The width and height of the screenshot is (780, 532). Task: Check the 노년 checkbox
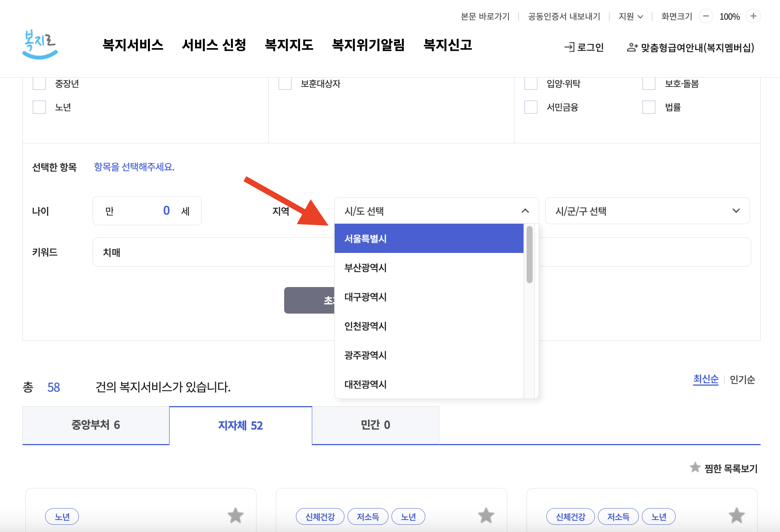(x=39, y=107)
